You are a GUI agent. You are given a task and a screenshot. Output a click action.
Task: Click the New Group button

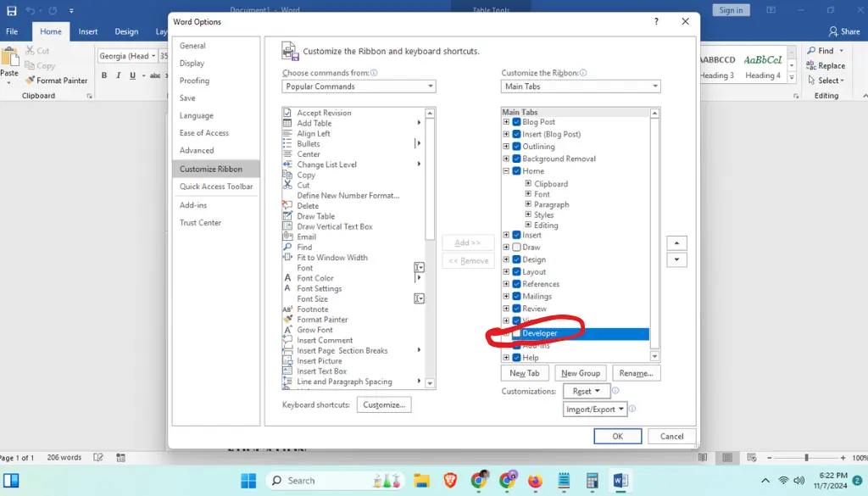580,373
